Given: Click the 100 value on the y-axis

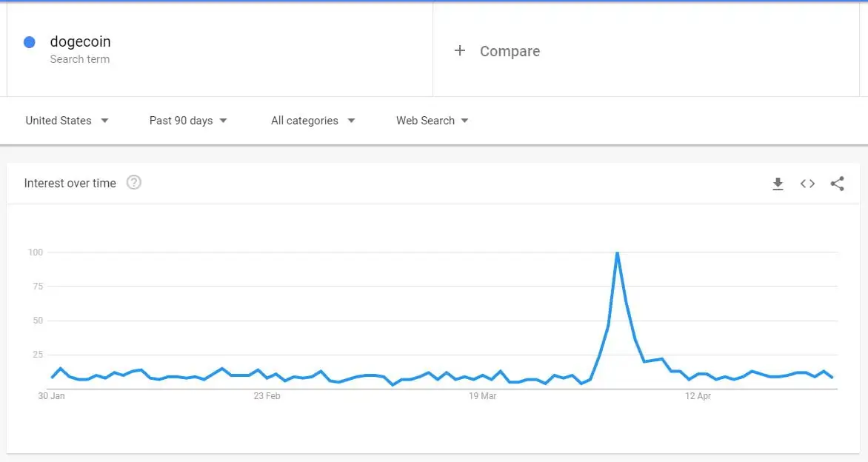Looking at the screenshot, I should coord(36,252).
